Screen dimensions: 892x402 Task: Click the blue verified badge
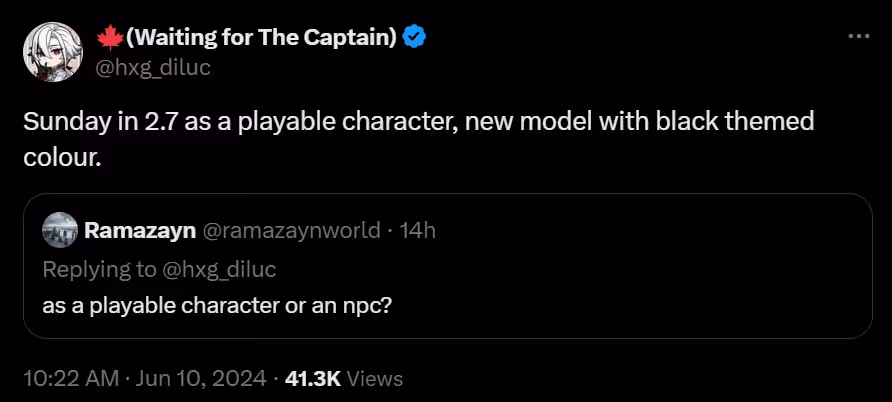click(415, 38)
